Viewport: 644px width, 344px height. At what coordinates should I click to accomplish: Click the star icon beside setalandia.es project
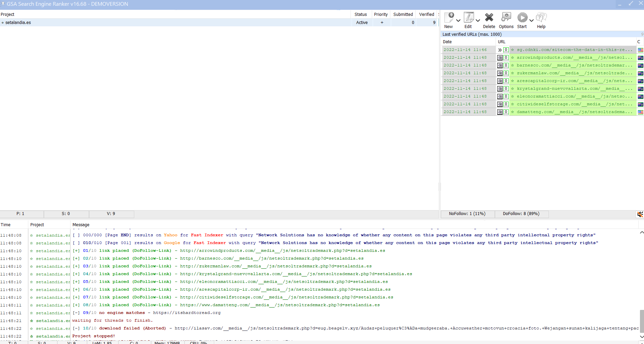pyautogui.click(x=3, y=23)
